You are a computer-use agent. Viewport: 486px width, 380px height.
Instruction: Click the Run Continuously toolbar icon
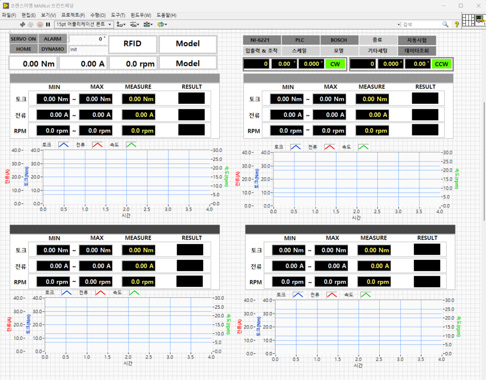pyautogui.click(x=31, y=24)
